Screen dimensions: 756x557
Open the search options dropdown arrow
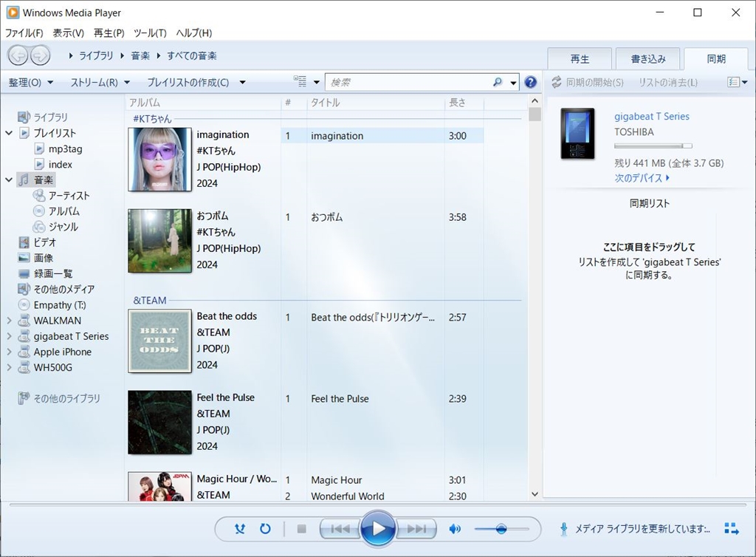pyautogui.click(x=514, y=83)
